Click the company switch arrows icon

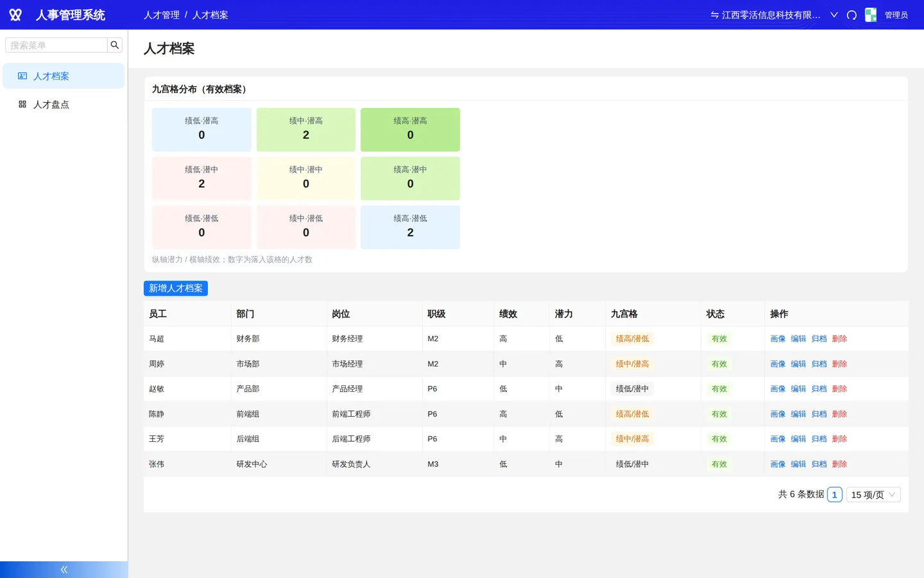714,15
